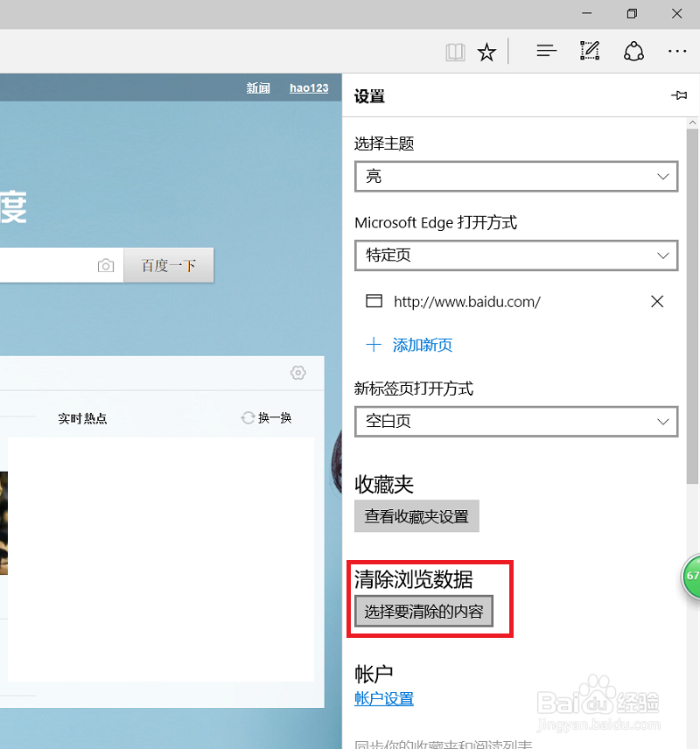Minimize the Edge window
700x749 pixels.
pos(587,13)
